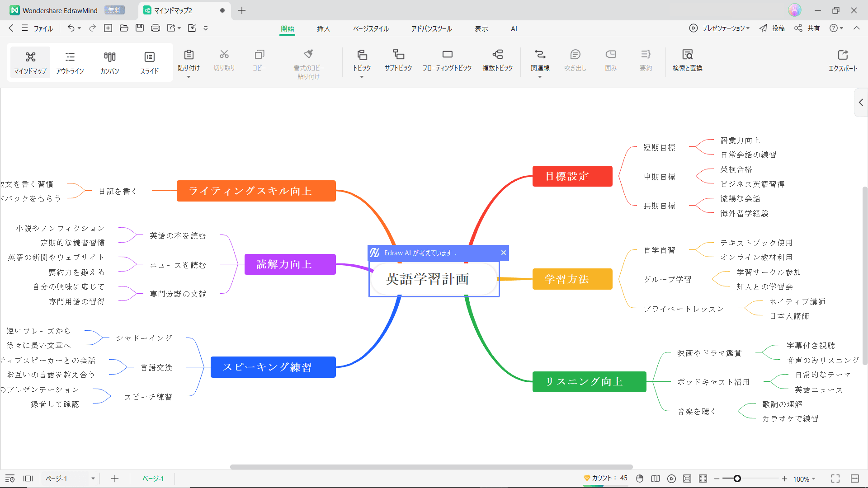Close the Edraw AI thinking popup

point(503,253)
